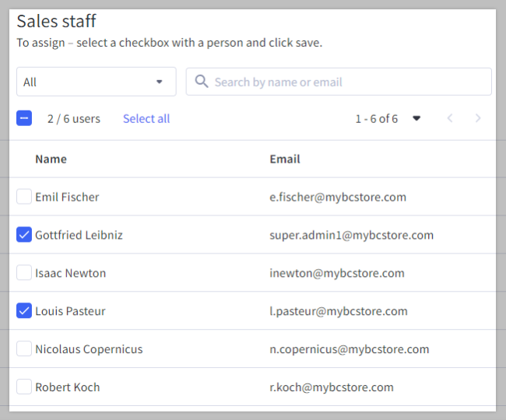Click email r.koch@mybcstore.com
Screen dimensions: 506x420
332,387
